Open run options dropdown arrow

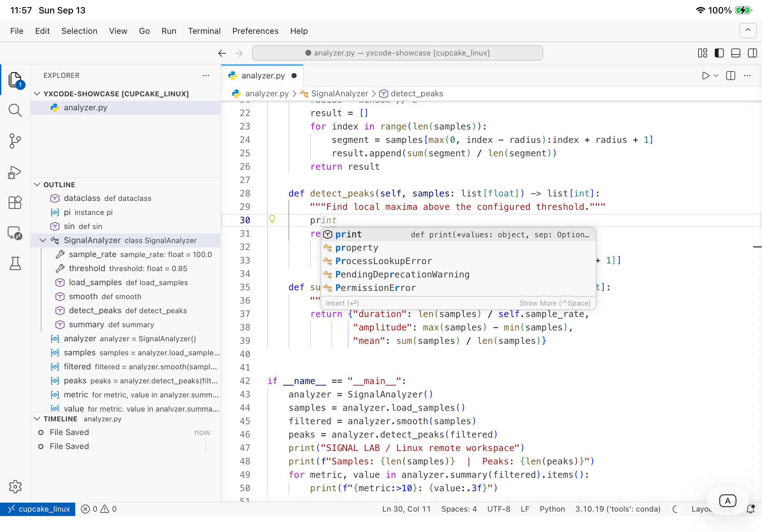[716, 76]
